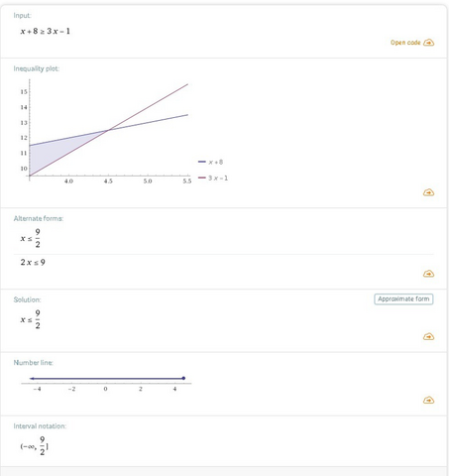Click the alternate form 2x ≤ 9
The width and height of the screenshot is (449, 476).
pos(33,263)
